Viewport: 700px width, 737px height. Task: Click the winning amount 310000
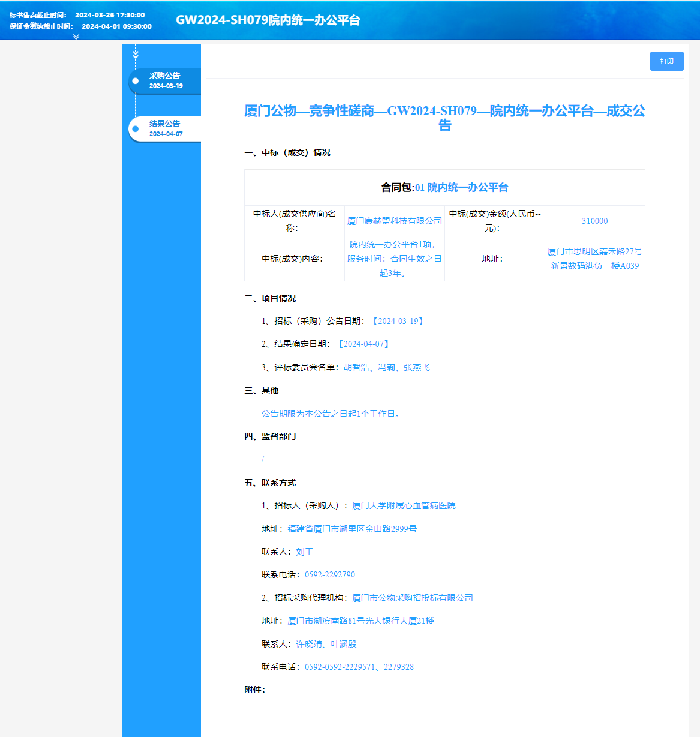pyautogui.click(x=595, y=221)
